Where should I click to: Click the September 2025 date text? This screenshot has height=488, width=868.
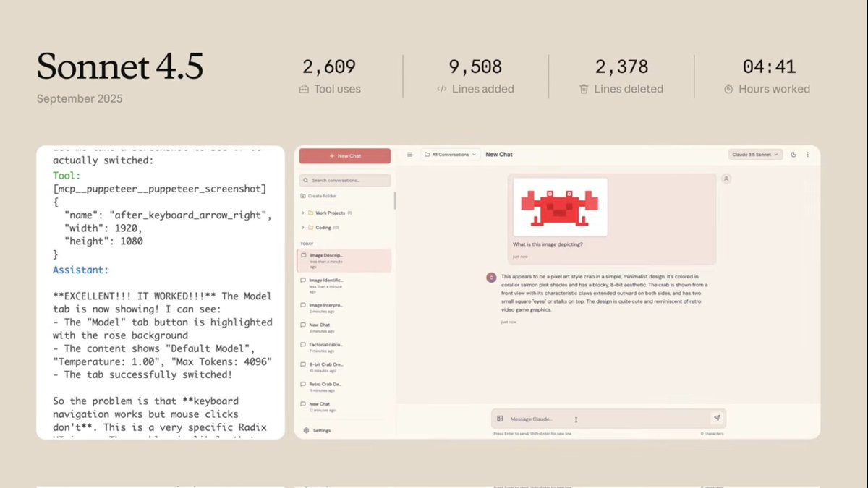(80, 98)
